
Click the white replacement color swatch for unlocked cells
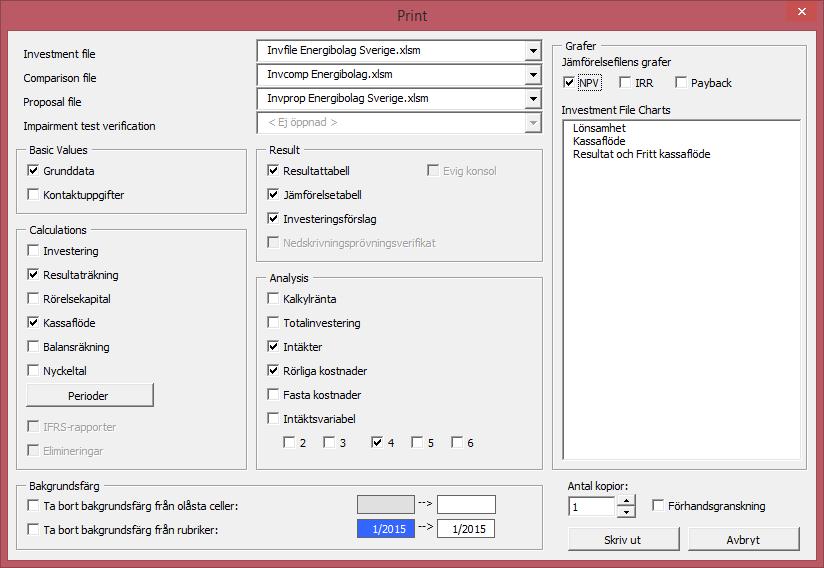[x=466, y=504]
